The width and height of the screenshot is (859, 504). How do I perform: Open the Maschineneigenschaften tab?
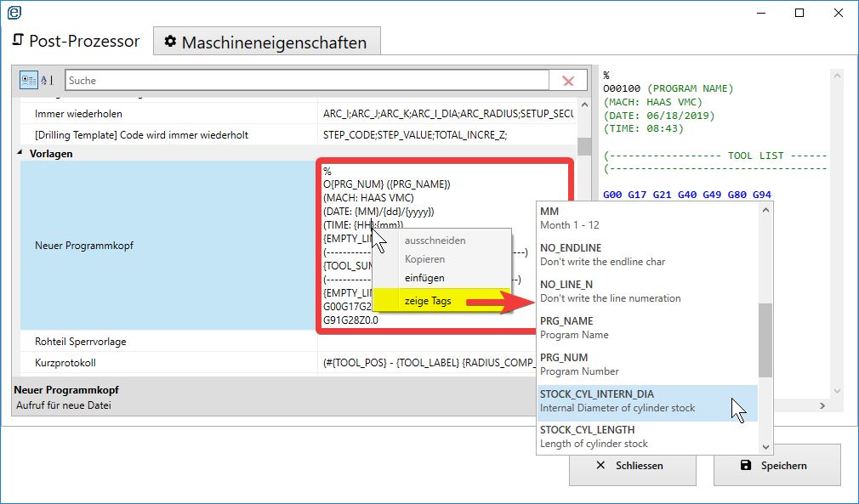(266, 42)
